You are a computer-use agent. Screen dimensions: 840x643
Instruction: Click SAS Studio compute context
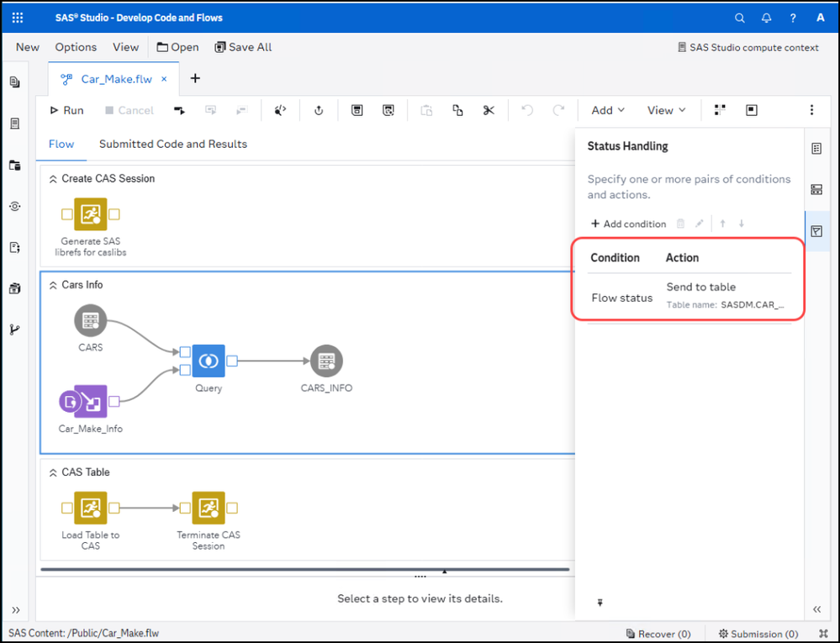pos(748,48)
